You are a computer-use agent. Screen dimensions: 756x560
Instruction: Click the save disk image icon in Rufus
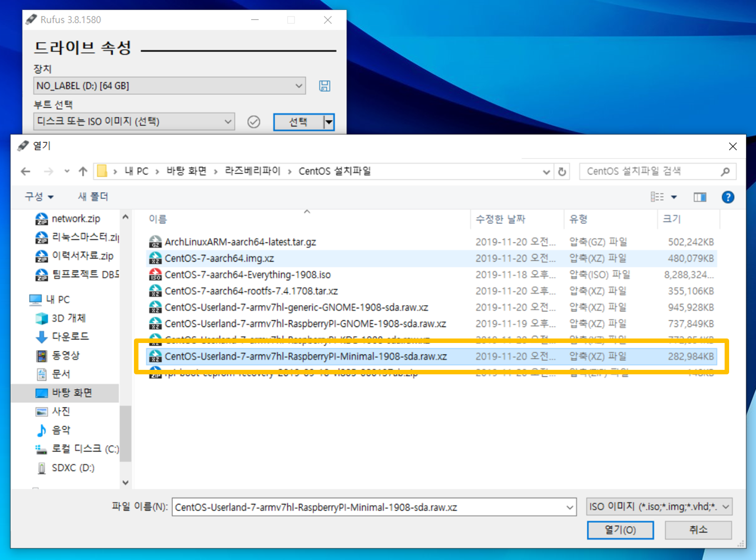(x=325, y=86)
